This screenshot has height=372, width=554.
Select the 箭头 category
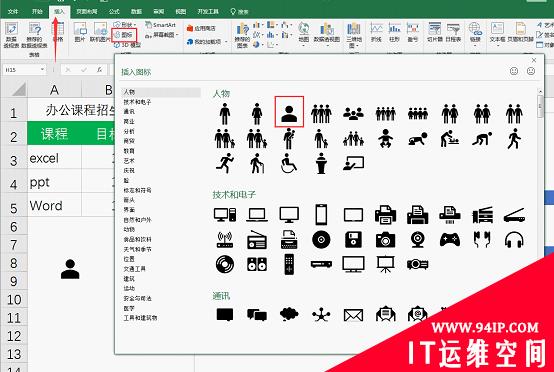[129, 200]
